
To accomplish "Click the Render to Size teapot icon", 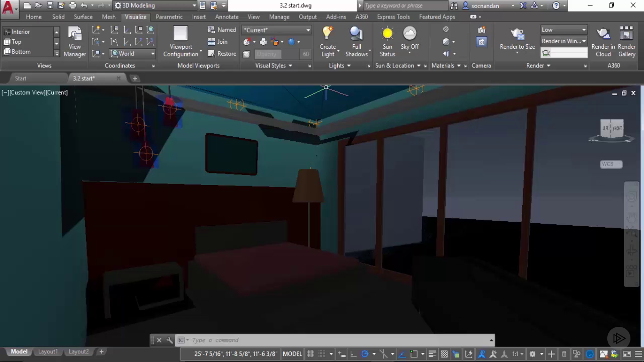I will tap(517, 35).
